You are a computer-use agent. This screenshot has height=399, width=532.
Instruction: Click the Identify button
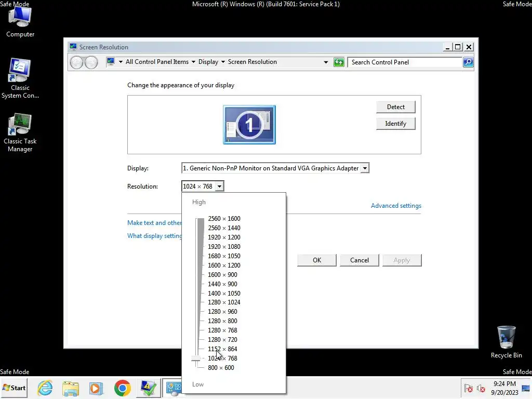pyautogui.click(x=395, y=124)
